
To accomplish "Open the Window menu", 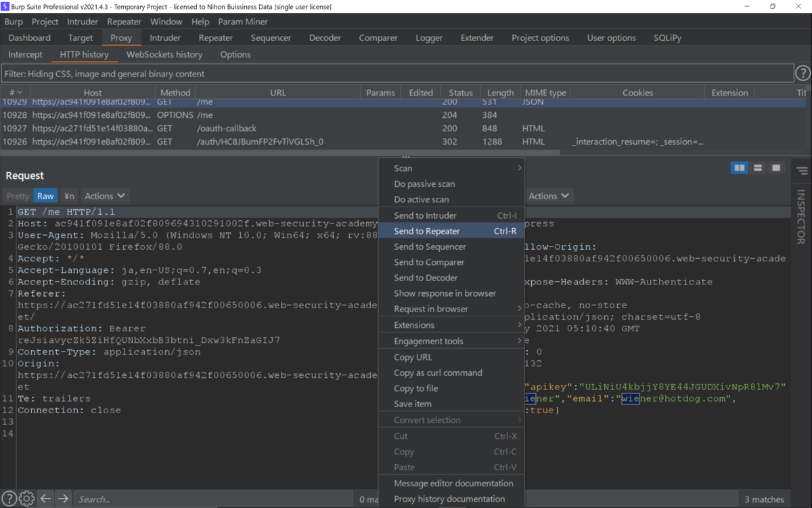I will 166,22.
